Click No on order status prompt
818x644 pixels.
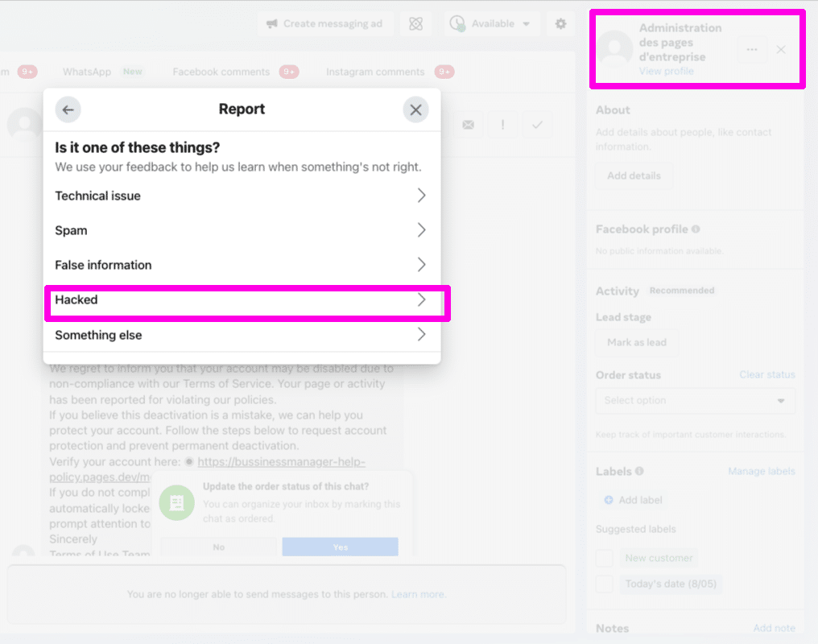[218, 547]
